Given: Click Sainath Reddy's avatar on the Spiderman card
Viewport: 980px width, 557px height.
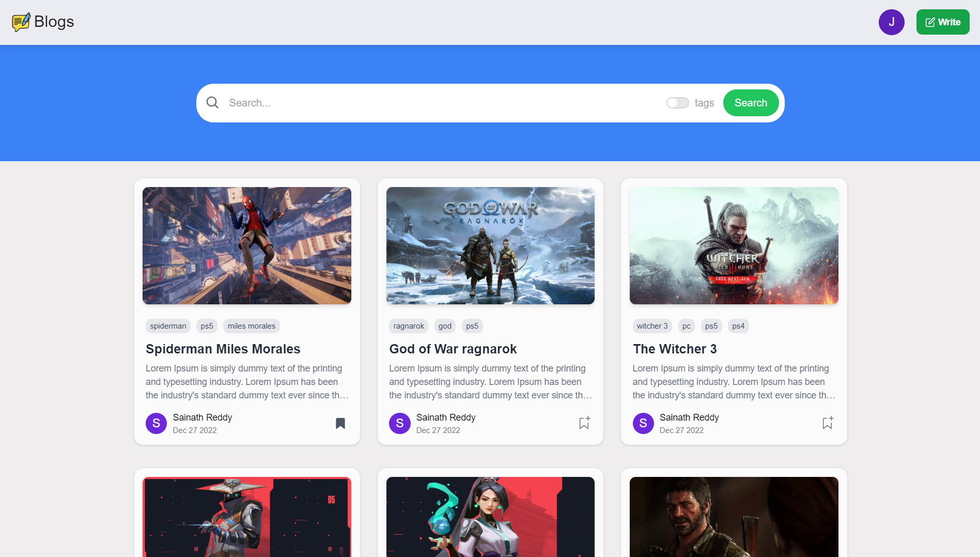Looking at the screenshot, I should click(x=155, y=423).
